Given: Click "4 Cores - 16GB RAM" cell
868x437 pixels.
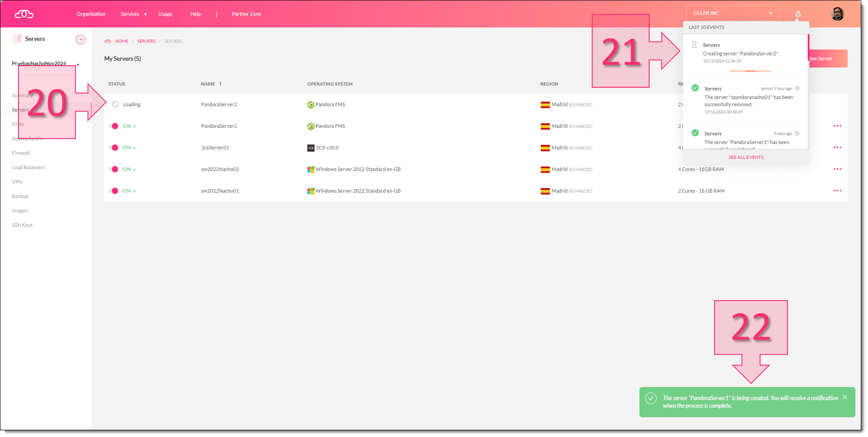Looking at the screenshot, I should tap(701, 169).
